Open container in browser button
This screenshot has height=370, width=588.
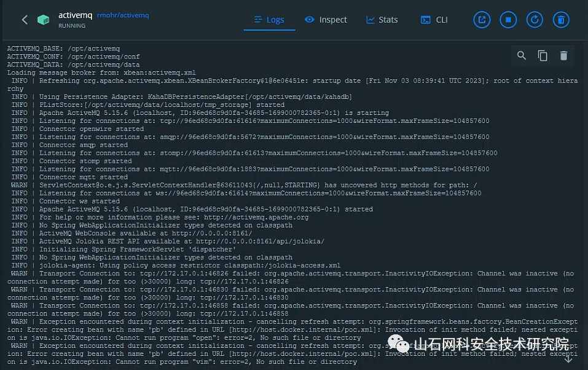(482, 20)
